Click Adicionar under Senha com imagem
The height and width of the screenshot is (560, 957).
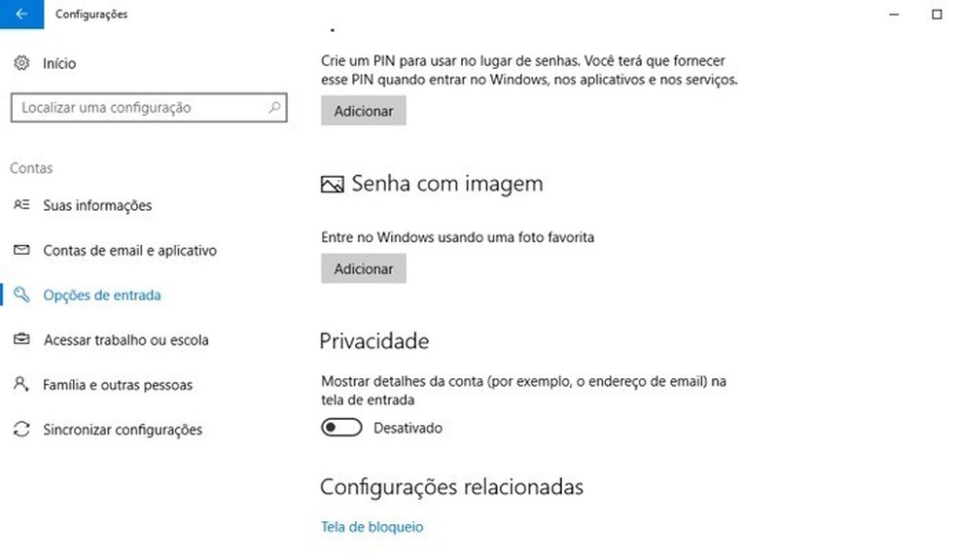364,268
